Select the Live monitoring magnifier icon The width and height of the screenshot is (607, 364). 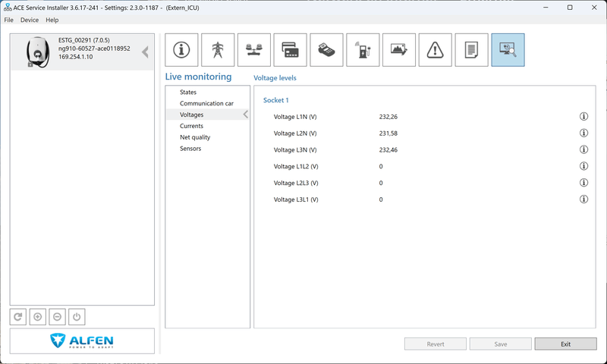point(508,50)
